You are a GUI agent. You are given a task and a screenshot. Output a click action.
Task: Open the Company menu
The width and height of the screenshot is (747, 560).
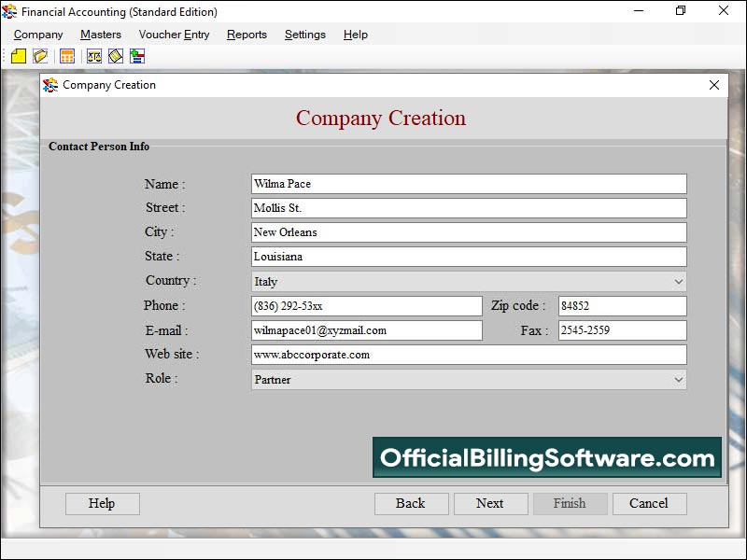38,35
